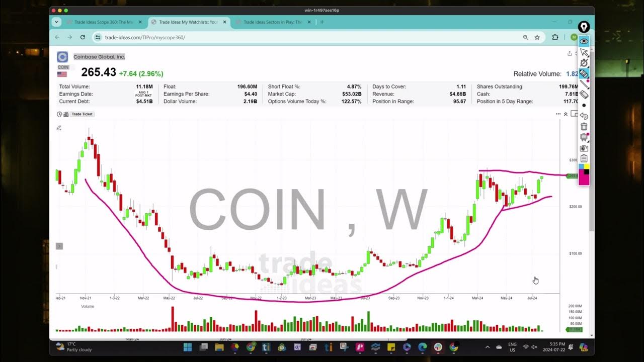644x362 pixels.
Task: Click the trash can to clear annotations
Action: click(584, 127)
